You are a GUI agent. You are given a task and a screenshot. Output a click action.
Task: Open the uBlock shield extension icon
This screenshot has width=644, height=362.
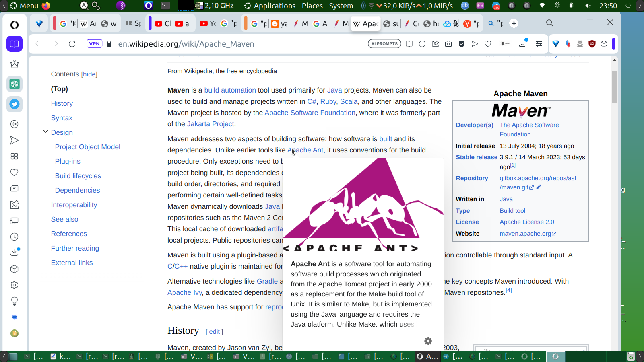click(592, 44)
